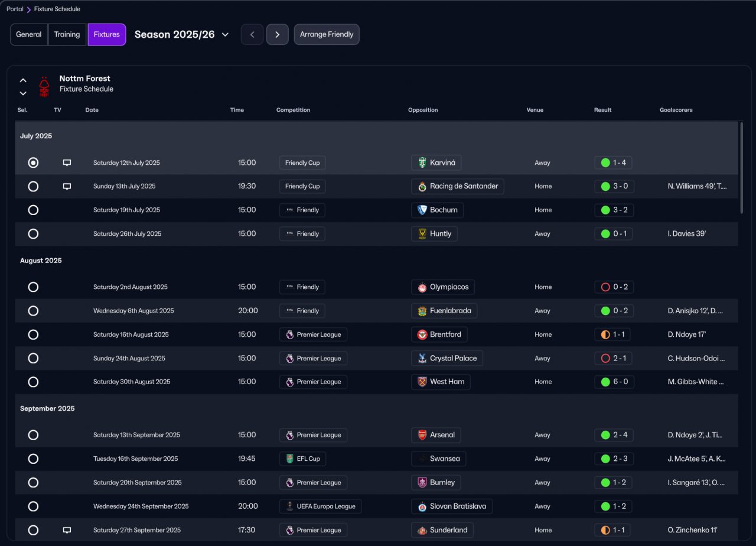Click the UEFA Europa League competition logo
The image size is (756, 546).
[x=289, y=506]
